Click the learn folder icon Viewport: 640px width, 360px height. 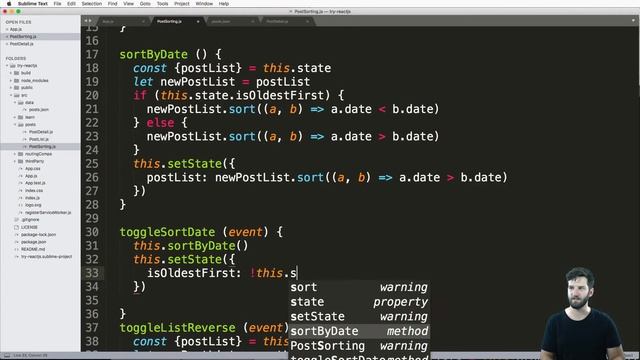pos(21,117)
